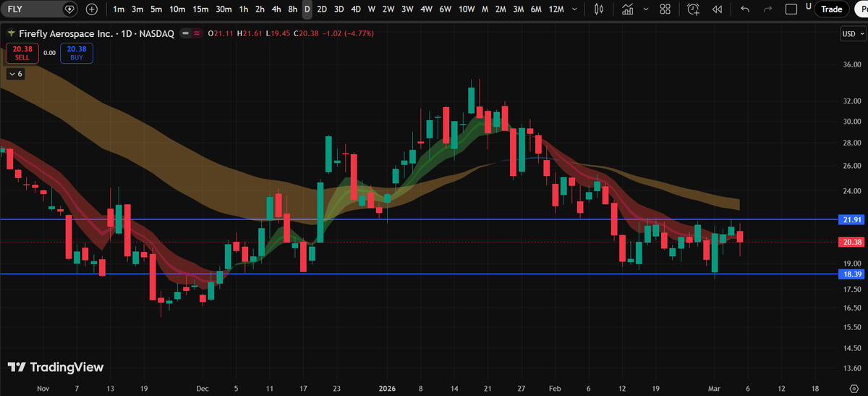Select the 15m timeframe
The image size is (868, 396).
coord(200,9)
